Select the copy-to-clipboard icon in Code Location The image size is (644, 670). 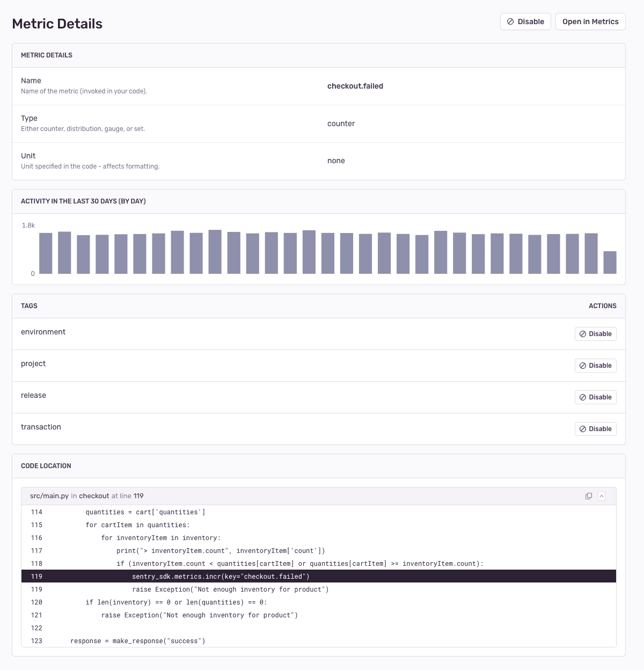coord(589,496)
